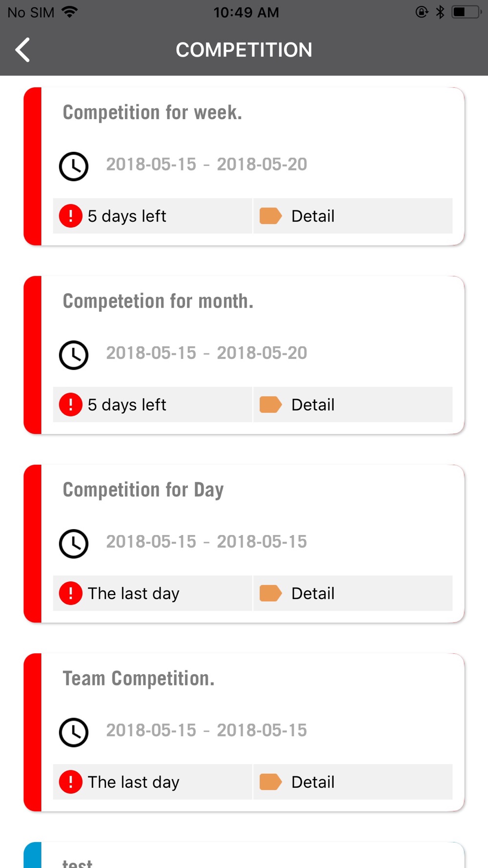Tap '5 days left' in Competetion for month

(127, 405)
